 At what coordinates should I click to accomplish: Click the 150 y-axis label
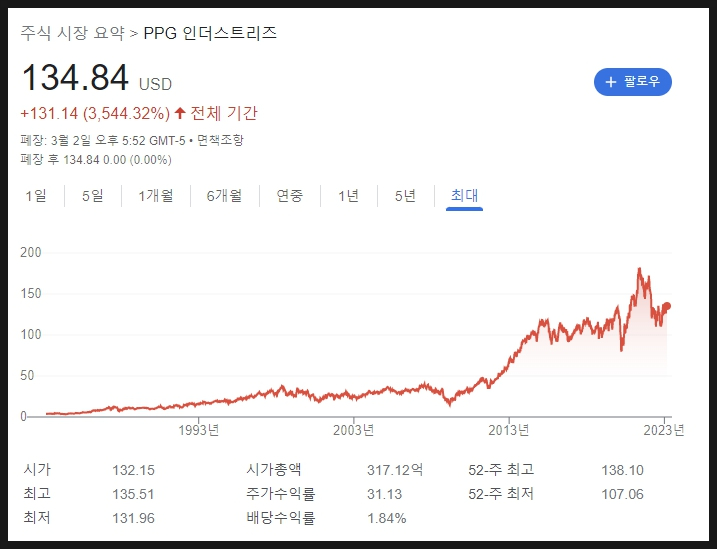tap(31, 293)
